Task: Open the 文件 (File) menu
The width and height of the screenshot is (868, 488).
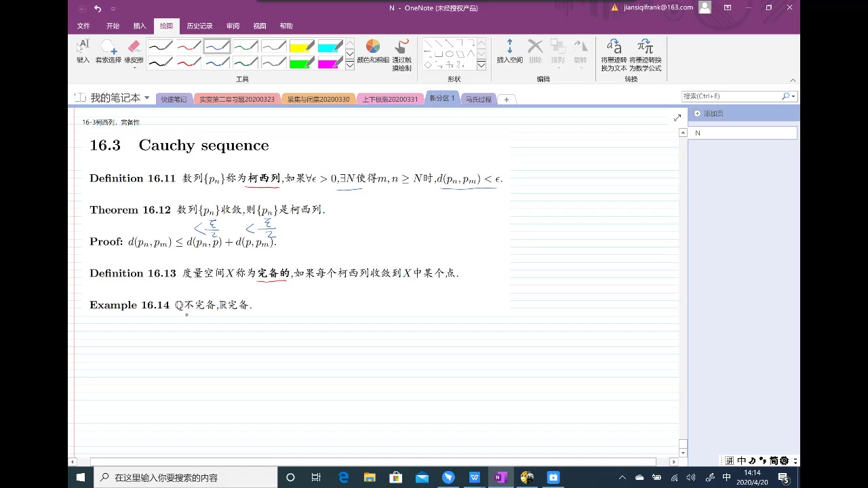Action: coord(83,26)
